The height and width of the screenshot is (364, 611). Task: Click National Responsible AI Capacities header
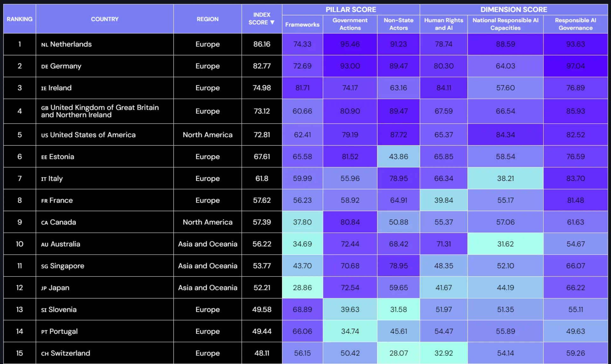pyautogui.click(x=505, y=24)
